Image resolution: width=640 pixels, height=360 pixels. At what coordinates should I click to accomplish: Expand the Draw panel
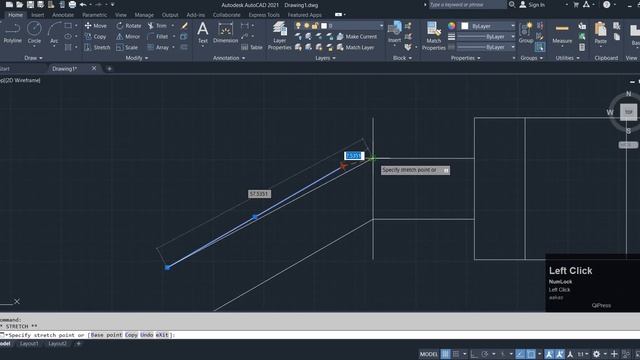33,58
